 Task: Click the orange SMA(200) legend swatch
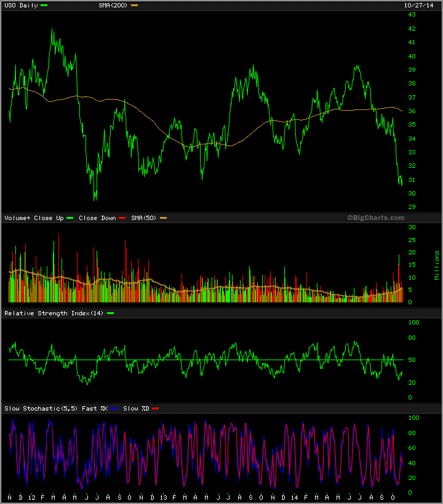[135, 6]
